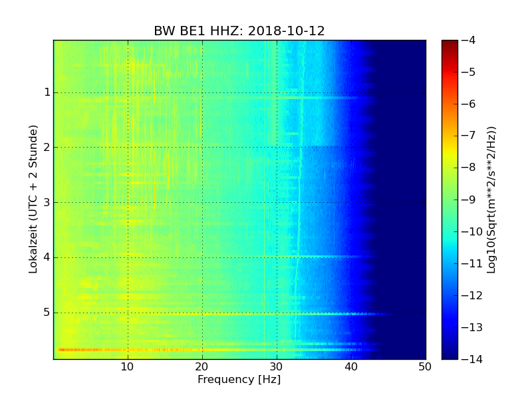532x399 pixels.
Task: Click colorbar tick label −10
Action: tap(472, 231)
